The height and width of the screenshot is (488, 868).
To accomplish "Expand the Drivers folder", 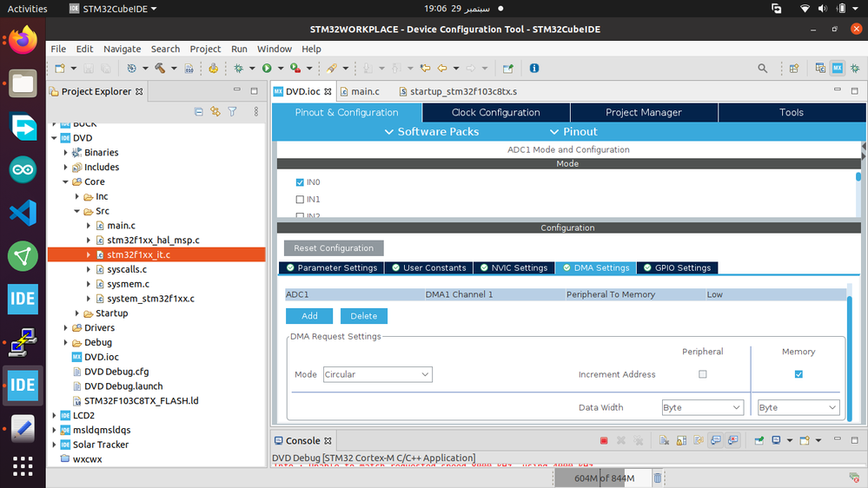I will tap(65, 327).
